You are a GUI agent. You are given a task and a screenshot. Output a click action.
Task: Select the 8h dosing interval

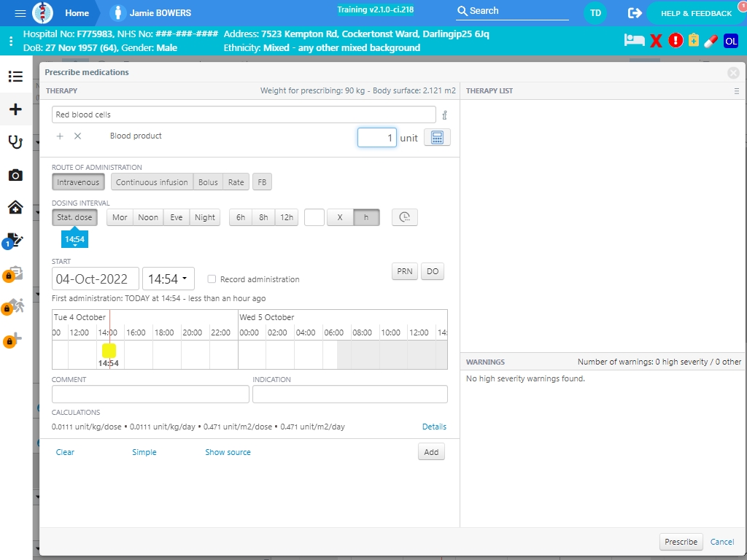tap(263, 217)
